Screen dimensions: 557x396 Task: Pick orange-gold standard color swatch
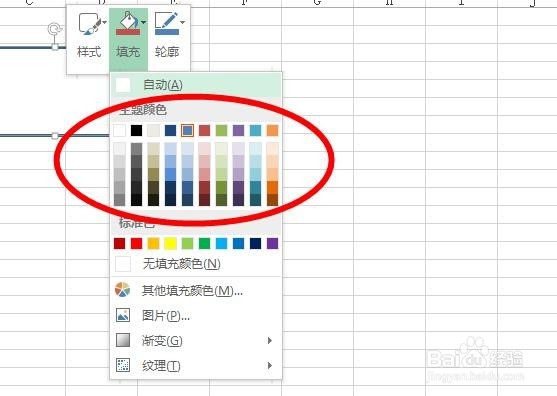tap(153, 244)
